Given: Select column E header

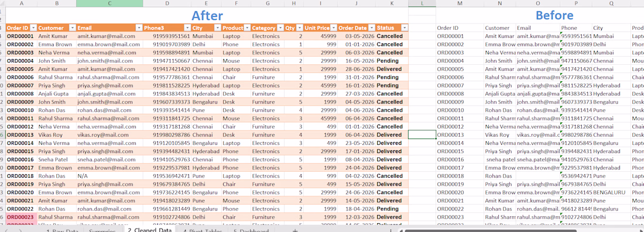Looking at the screenshot, I should pos(207,4).
